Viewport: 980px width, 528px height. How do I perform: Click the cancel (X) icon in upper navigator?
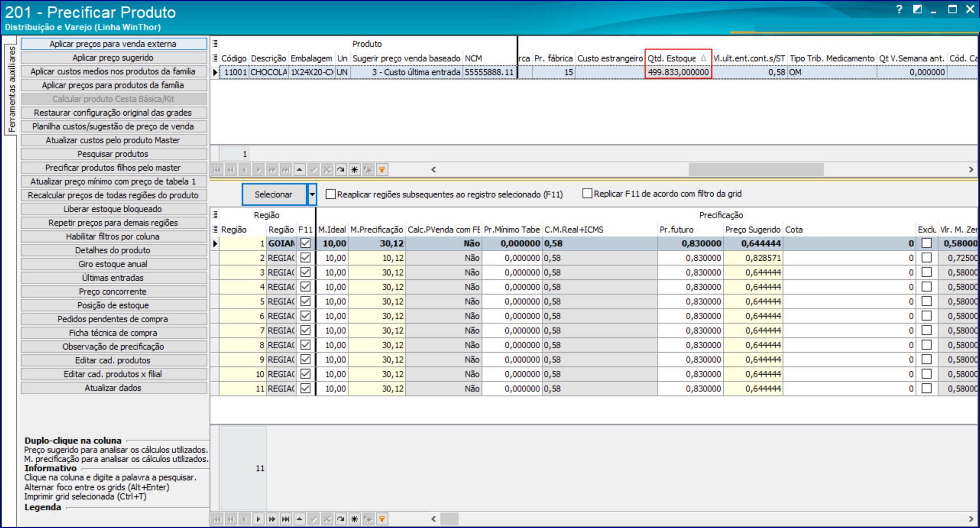[x=327, y=170]
